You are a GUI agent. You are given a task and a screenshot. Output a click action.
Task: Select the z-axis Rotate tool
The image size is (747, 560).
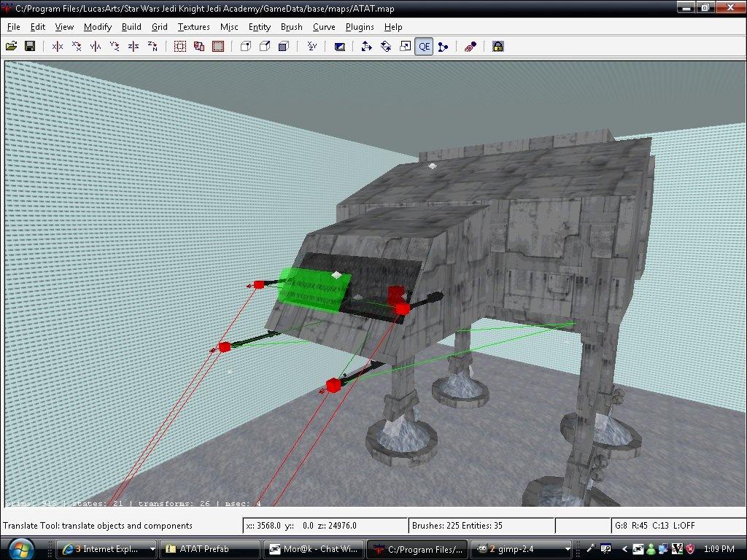click(x=152, y=47)
